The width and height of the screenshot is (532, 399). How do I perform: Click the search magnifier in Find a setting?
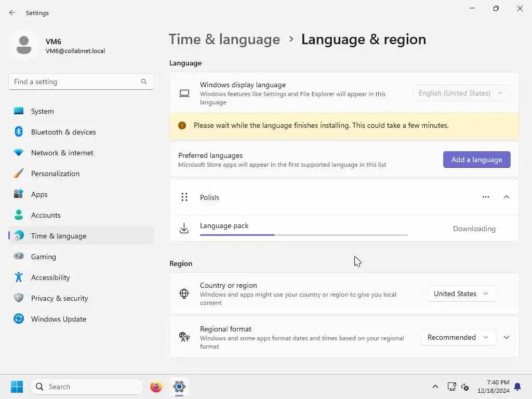144,82
